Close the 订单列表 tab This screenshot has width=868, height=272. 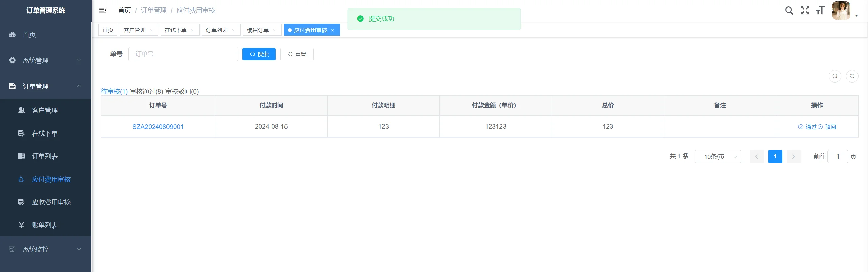[233, 30]
